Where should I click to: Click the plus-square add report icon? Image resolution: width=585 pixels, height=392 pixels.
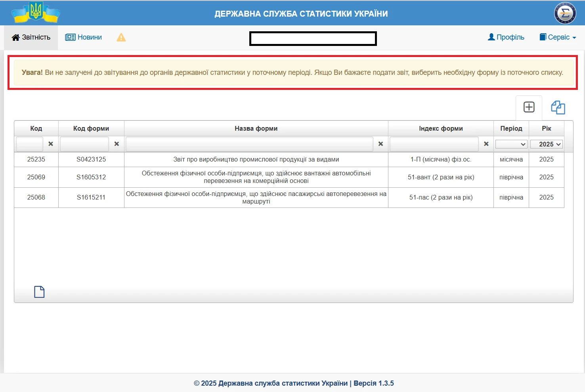point(529,107)
